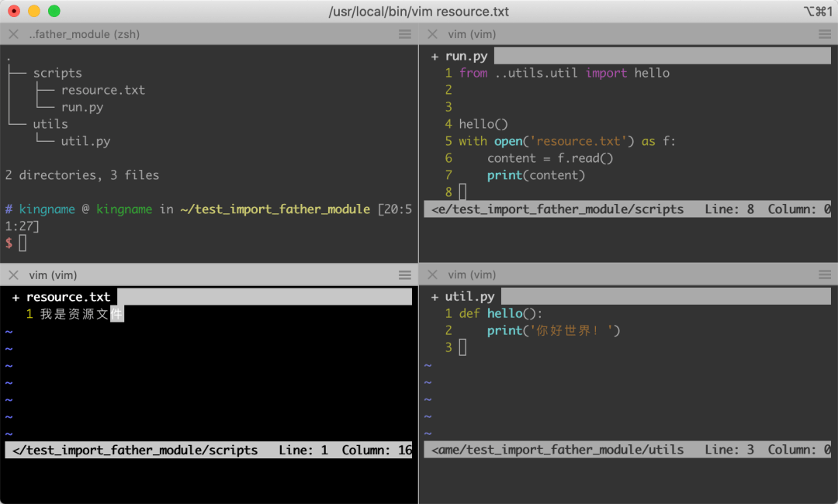
Task: Select the vim pane title above run.py
Action: coord(472,34)
